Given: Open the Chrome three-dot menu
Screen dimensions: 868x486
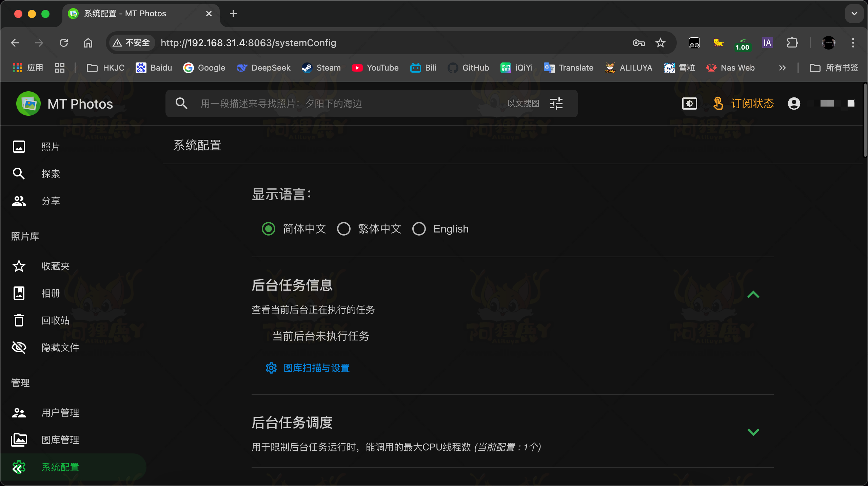Looking at the screenshot, I should pyautogui.click(x=853, y=43).
